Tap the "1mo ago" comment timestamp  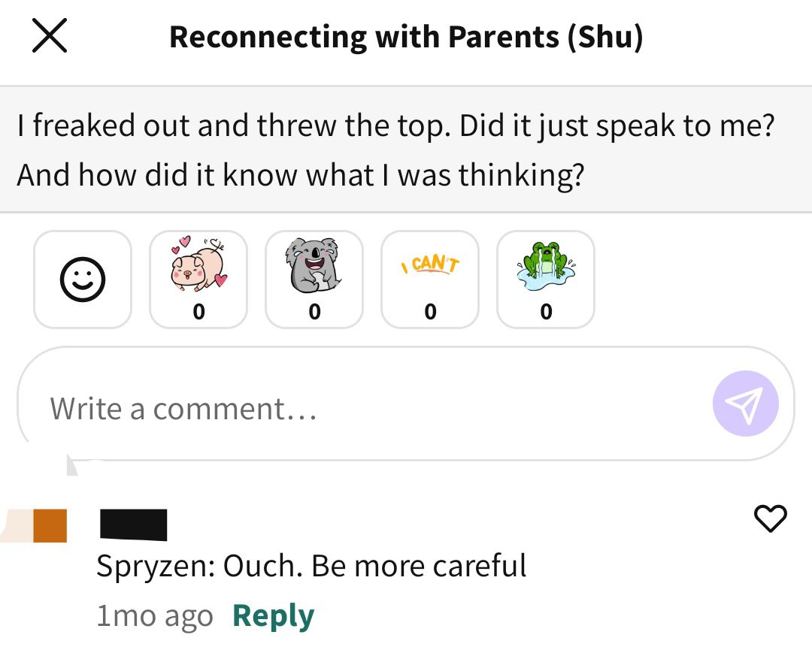(155, 616)
